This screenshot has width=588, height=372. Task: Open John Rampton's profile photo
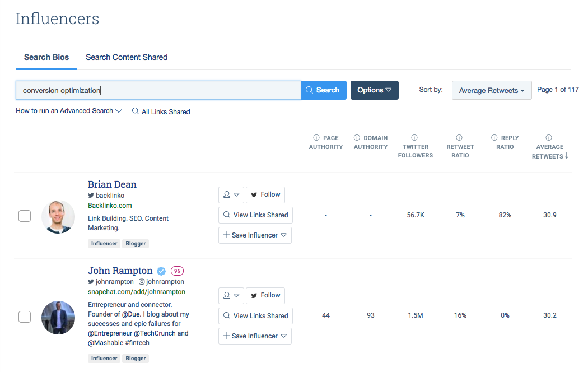point(58,318)
